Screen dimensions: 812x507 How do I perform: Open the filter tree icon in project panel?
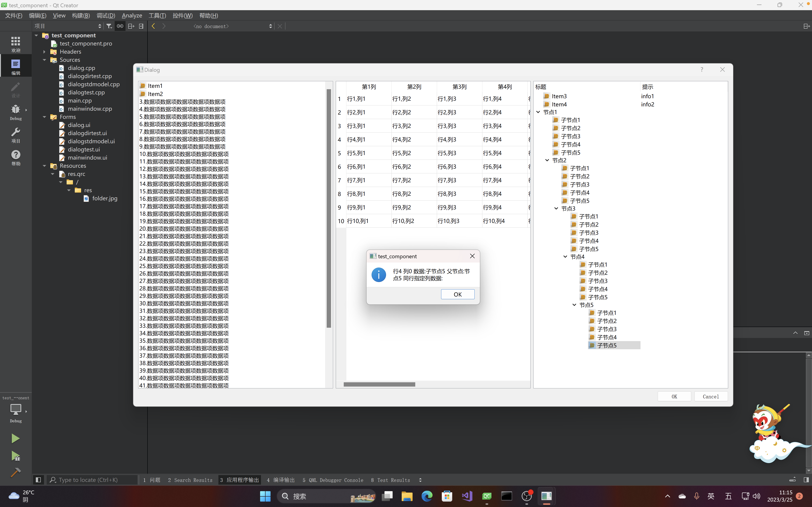[109, 26]
